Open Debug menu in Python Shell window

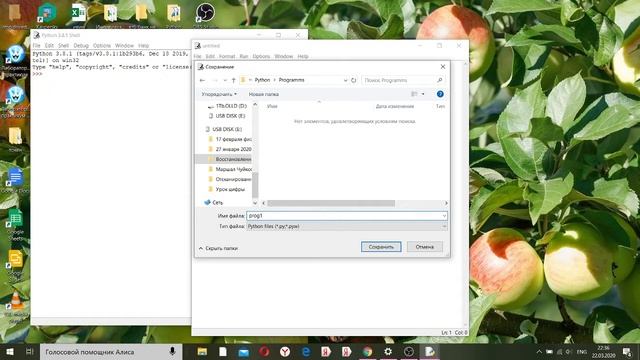tap(81, 45)
